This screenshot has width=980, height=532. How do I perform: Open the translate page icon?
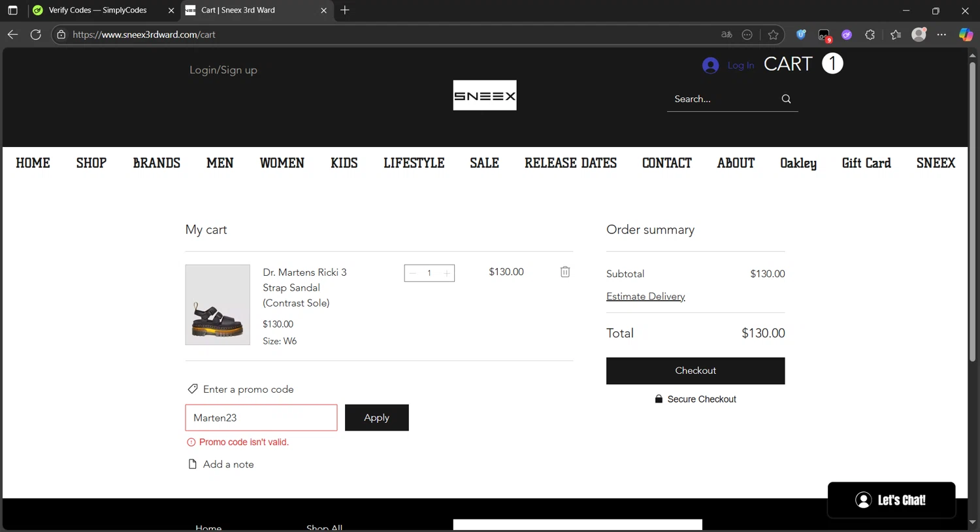coord(727,35)
